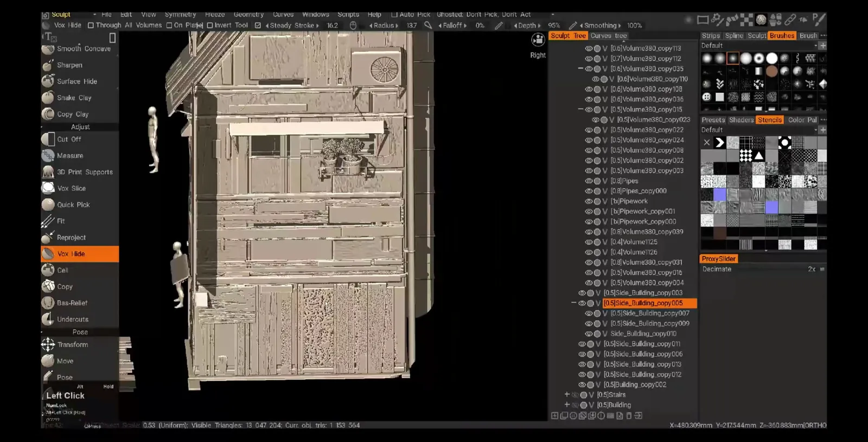Viewport: 868px width, 442px height.
Task: Open the Brushes Default folder dropdown
Action: tap(758, 46)
